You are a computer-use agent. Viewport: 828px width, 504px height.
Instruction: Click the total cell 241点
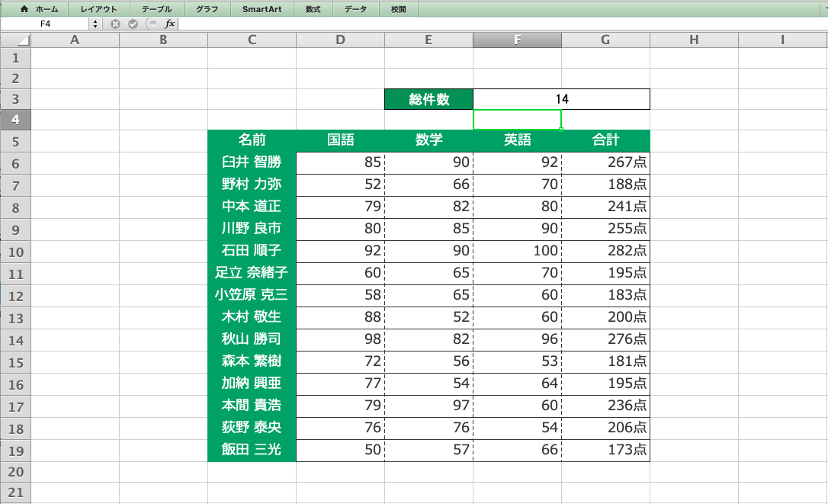point(605,207)
